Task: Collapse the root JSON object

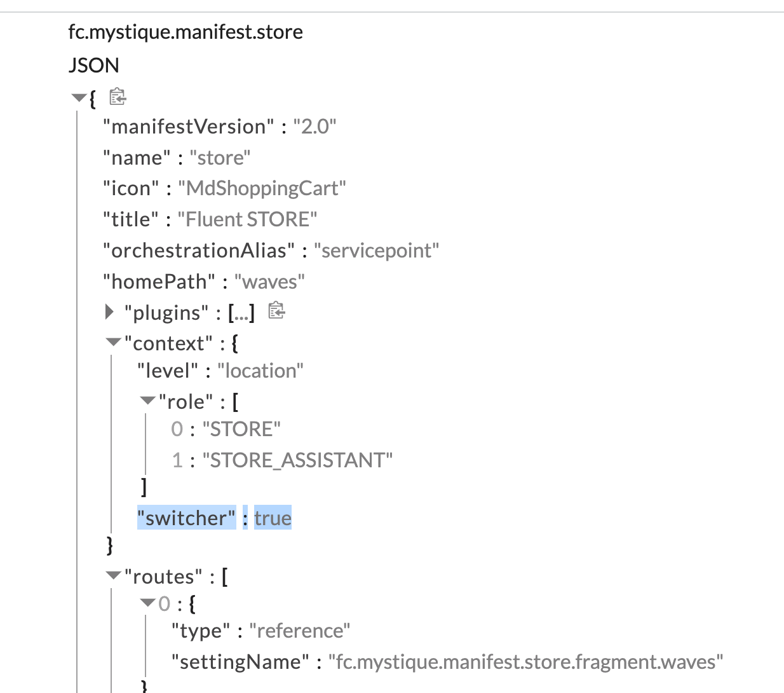Action: tap(79, 98)
